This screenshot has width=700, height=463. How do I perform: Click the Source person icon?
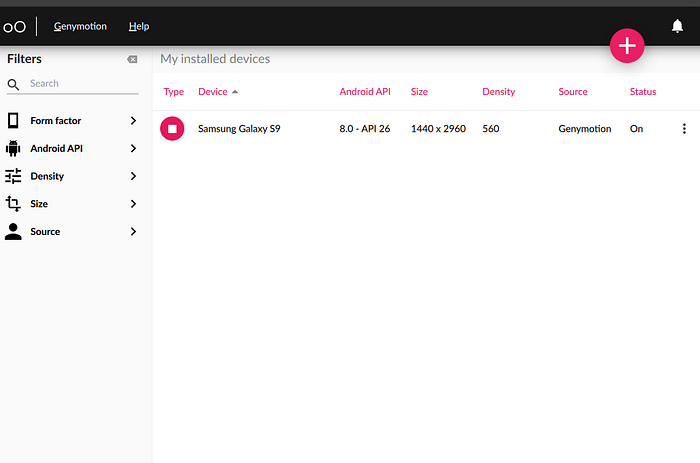pyautogui.click(x=13, y=231)
